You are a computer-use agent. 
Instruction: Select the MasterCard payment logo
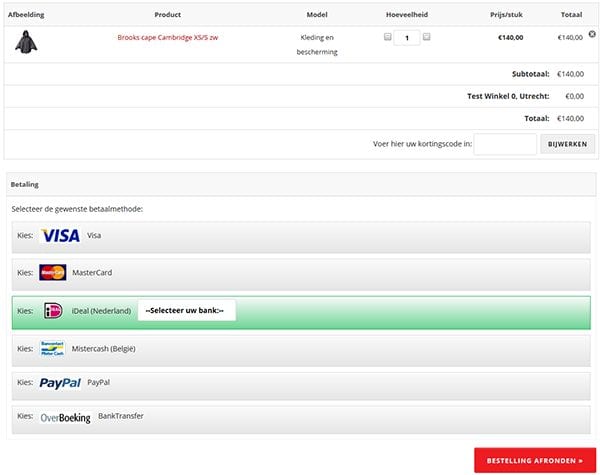point(53,273)
